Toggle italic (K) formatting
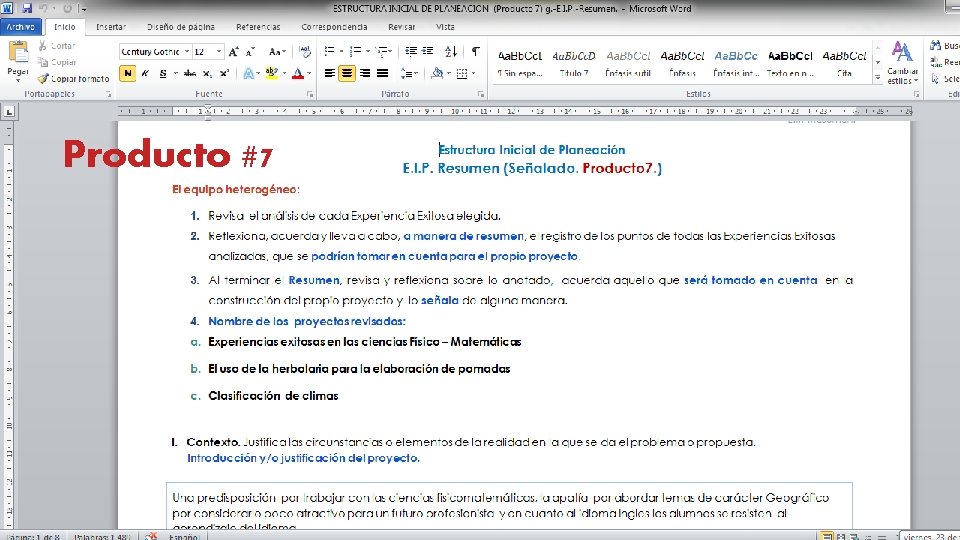 point(145,73)
